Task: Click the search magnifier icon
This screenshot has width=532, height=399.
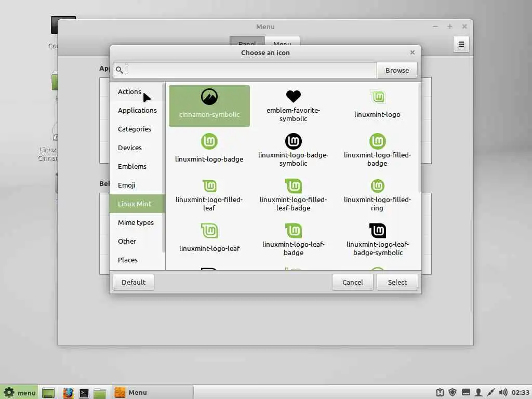Action: click(119, 70)
